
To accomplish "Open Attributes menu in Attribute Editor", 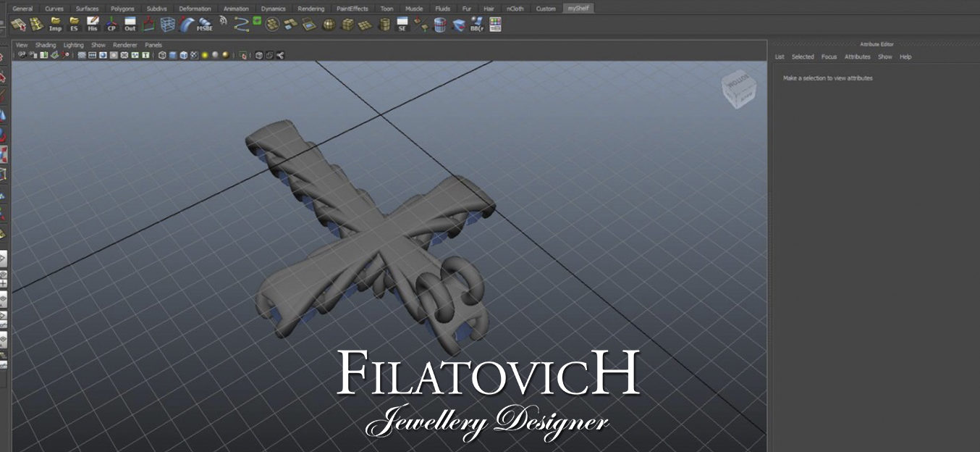I will click(858, 56).
